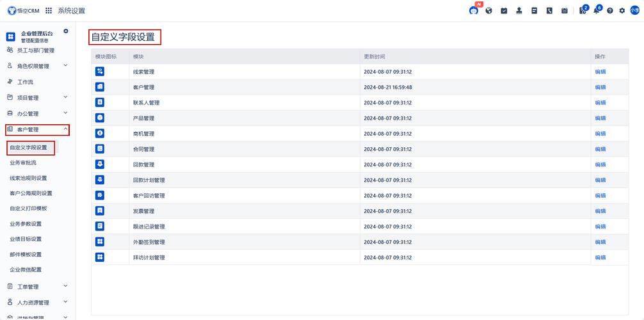Click the 产品管理 module icon

[x=100, y=118]
